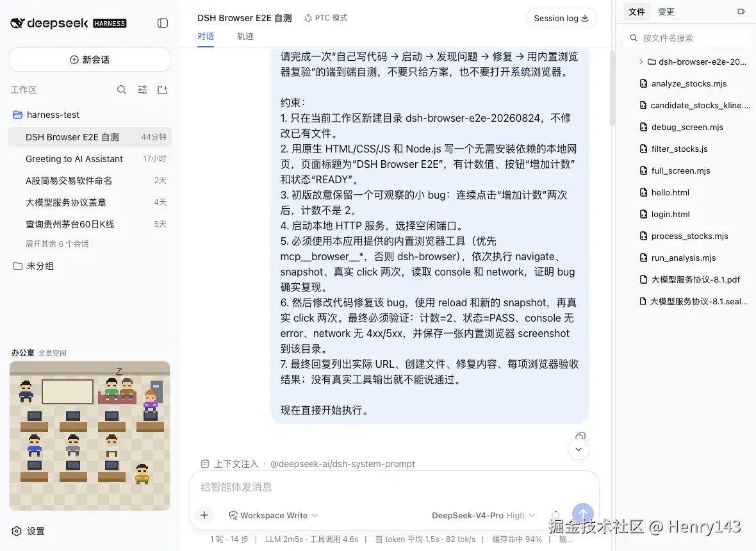Open 设置 settings at the bottom left
This screenshot has width=756, height=551.
point(29,530)
